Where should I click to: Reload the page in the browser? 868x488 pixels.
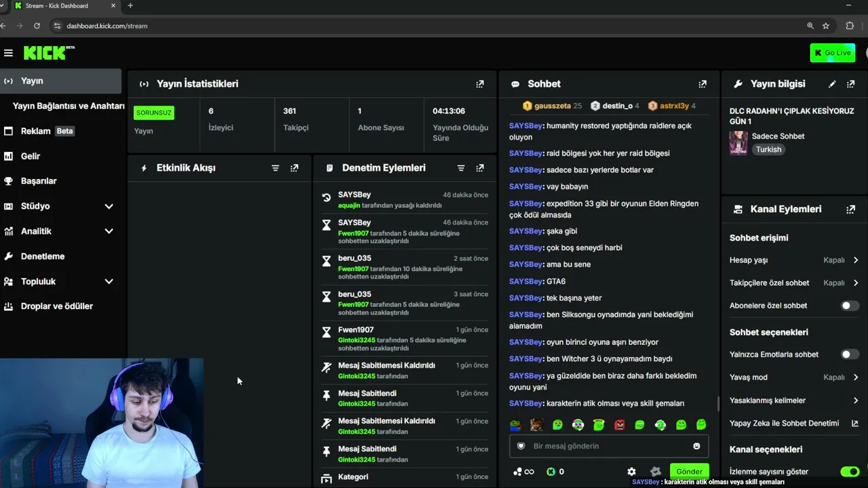tap(37, 26)
